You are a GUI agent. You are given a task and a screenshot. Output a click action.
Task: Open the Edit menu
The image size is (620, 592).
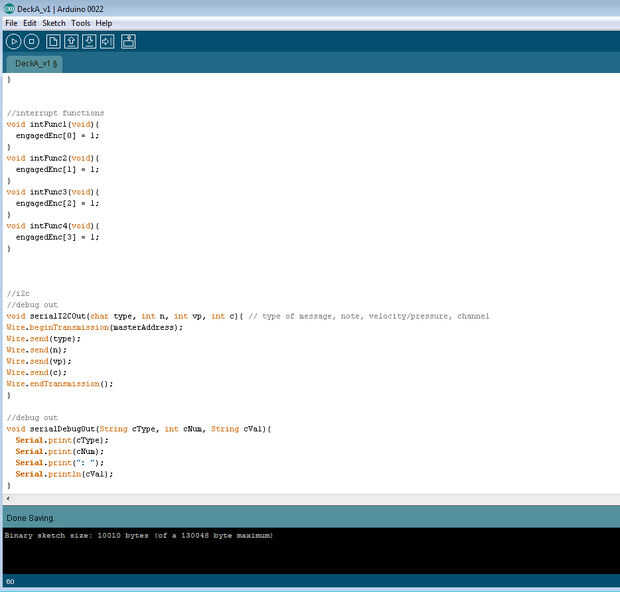point(30,23)
